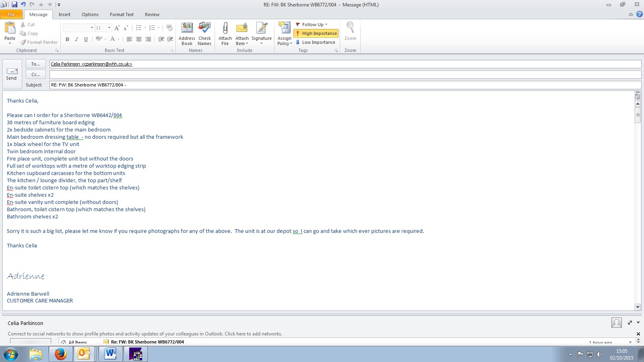644x362 pixels.
Task: Close the social networks notification bar
Action: [638, 334]
